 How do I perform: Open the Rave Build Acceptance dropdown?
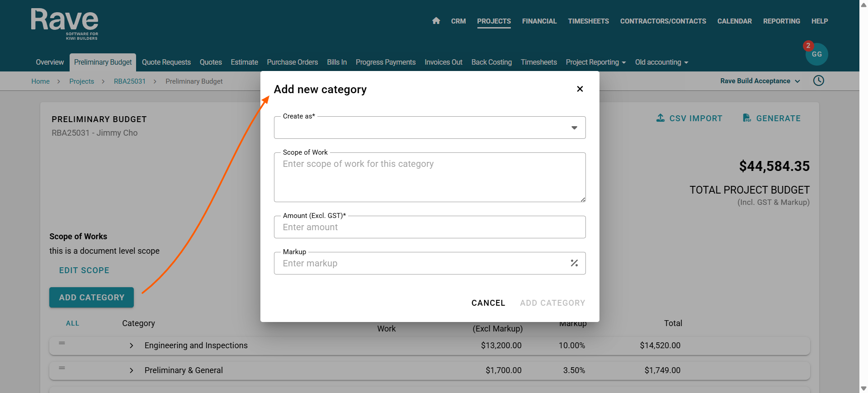click(760, 81)
